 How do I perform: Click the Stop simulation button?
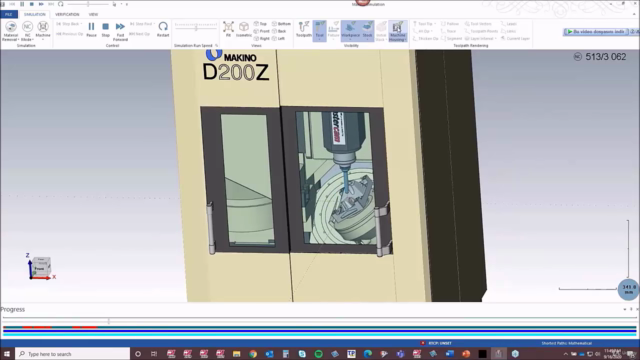tap(105, 29)
